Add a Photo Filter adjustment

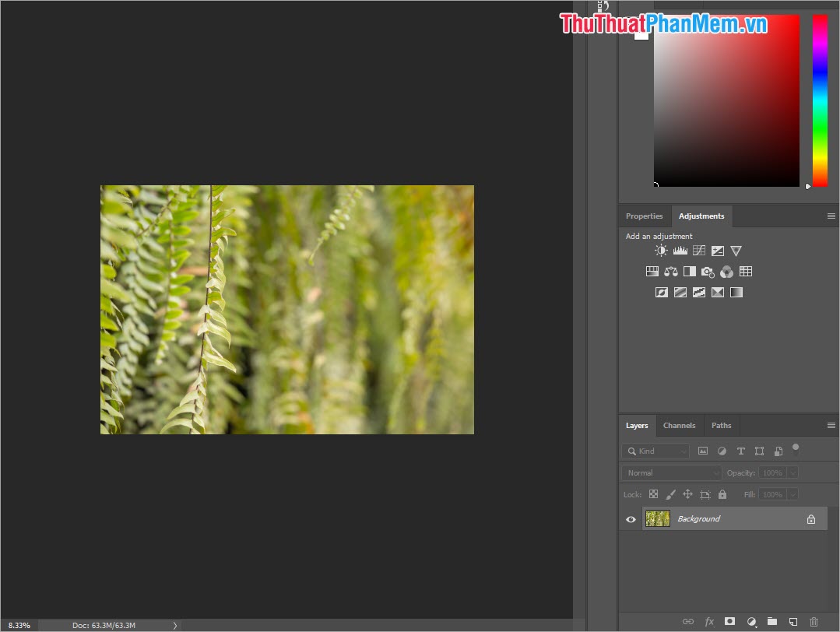[x=708, y=271]
